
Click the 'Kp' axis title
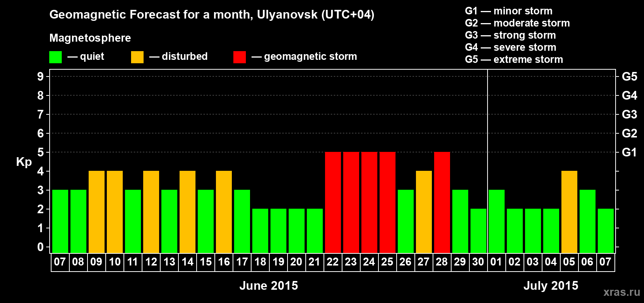tap(24, 162)
